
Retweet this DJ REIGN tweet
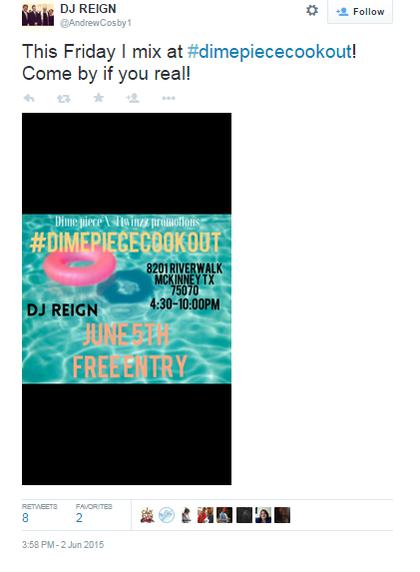tap(64, 98)
